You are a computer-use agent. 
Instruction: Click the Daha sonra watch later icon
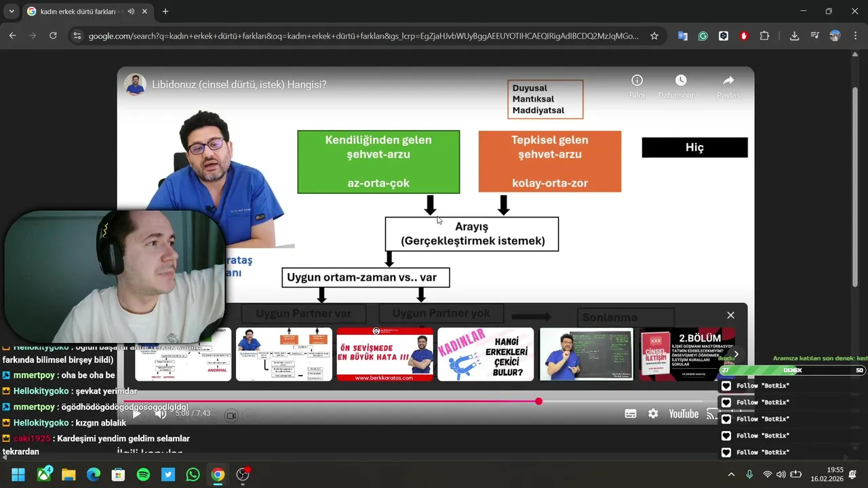681,81
